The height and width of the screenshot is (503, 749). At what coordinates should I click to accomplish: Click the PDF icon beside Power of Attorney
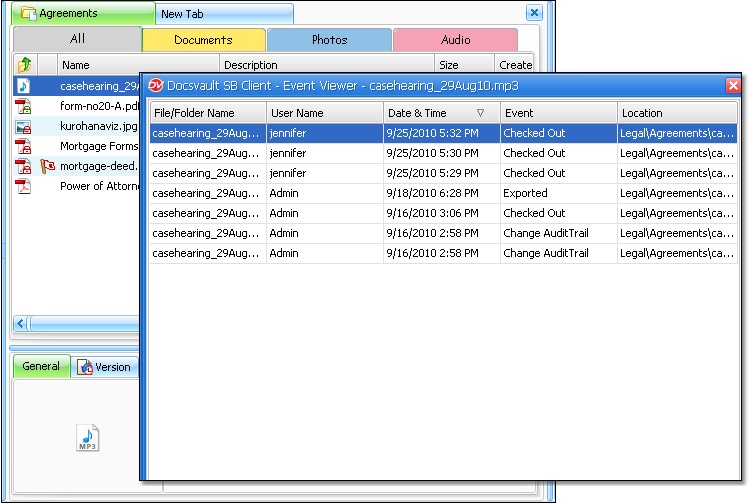click(23, 186)
